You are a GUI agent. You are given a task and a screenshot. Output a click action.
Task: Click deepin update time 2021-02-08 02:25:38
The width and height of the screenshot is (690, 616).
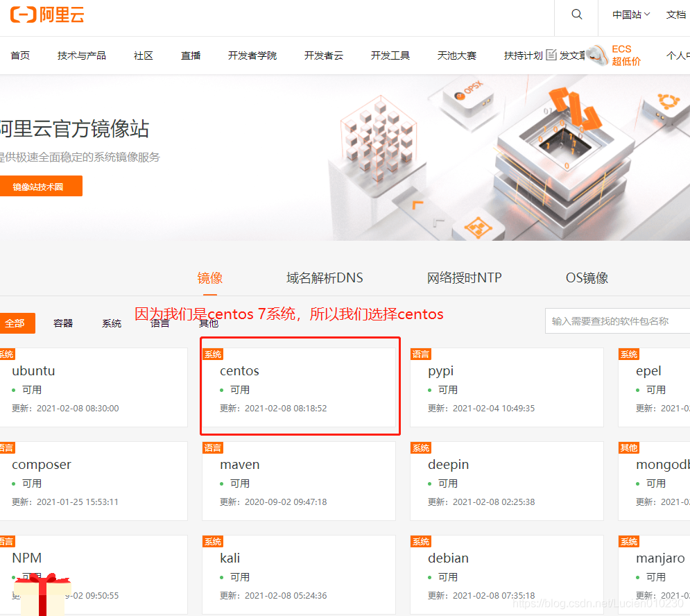tap(494, 502)
